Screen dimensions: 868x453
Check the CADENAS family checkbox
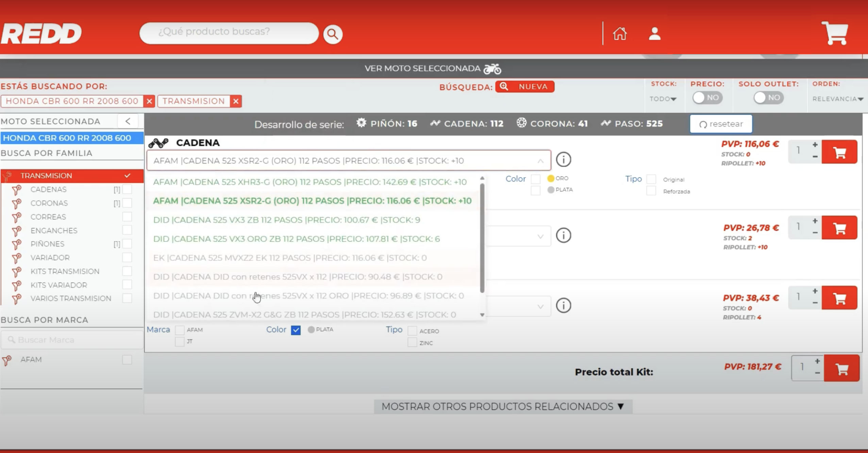[x=127, y=189]
